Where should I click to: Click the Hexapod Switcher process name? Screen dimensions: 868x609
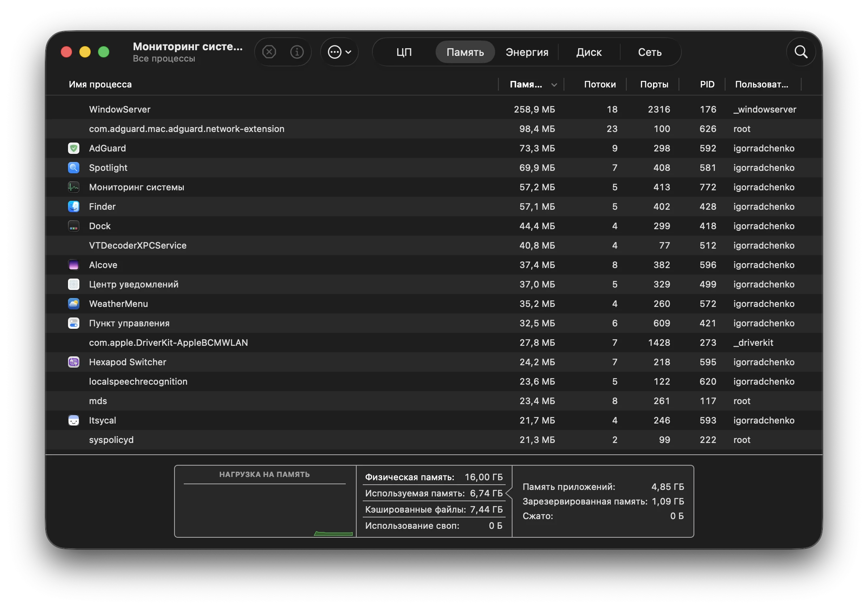pyautogui.click(x=128, y=362)
